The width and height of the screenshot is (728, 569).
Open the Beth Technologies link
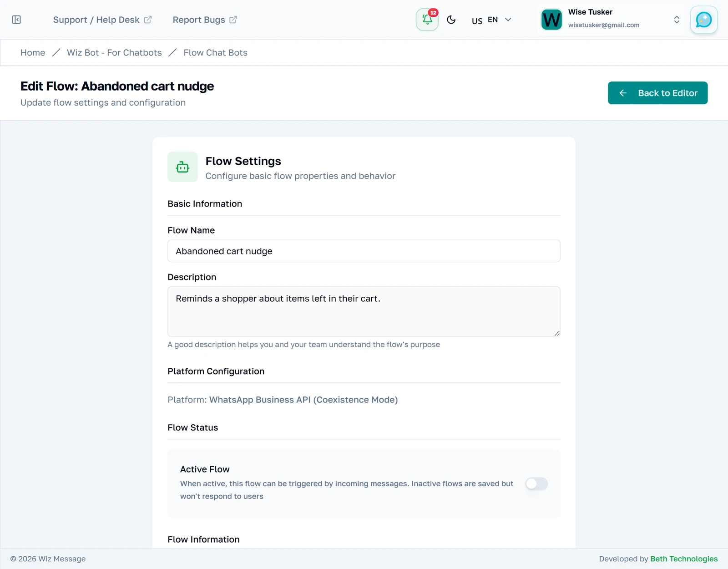click(684, 559)
